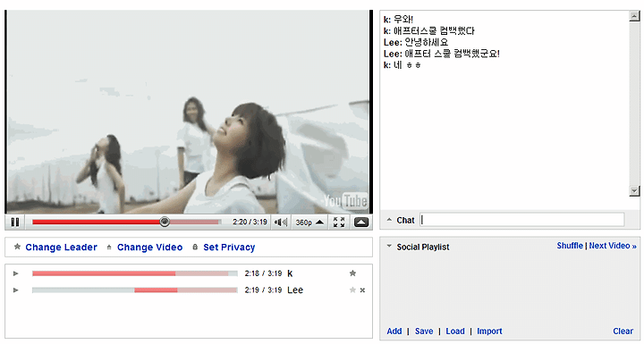Click the 2:18 / 3:19 time text
This screenshot has height=344, width=644.
[x=263, y=273]
